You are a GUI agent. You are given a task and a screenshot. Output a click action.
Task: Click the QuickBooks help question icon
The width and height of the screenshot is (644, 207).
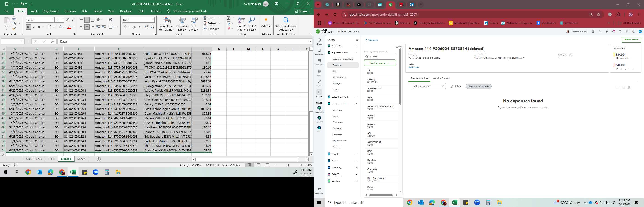coord(633,32)
